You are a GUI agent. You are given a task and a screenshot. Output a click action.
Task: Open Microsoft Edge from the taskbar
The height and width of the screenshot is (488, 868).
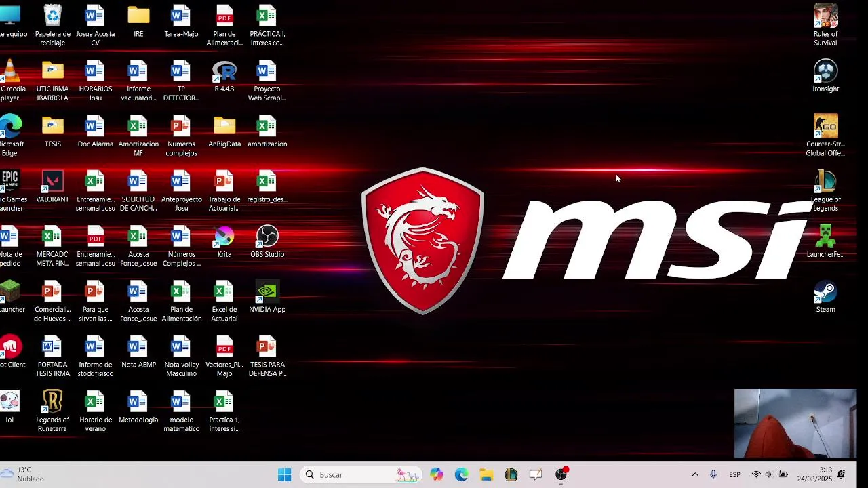[x=462, y=474]
